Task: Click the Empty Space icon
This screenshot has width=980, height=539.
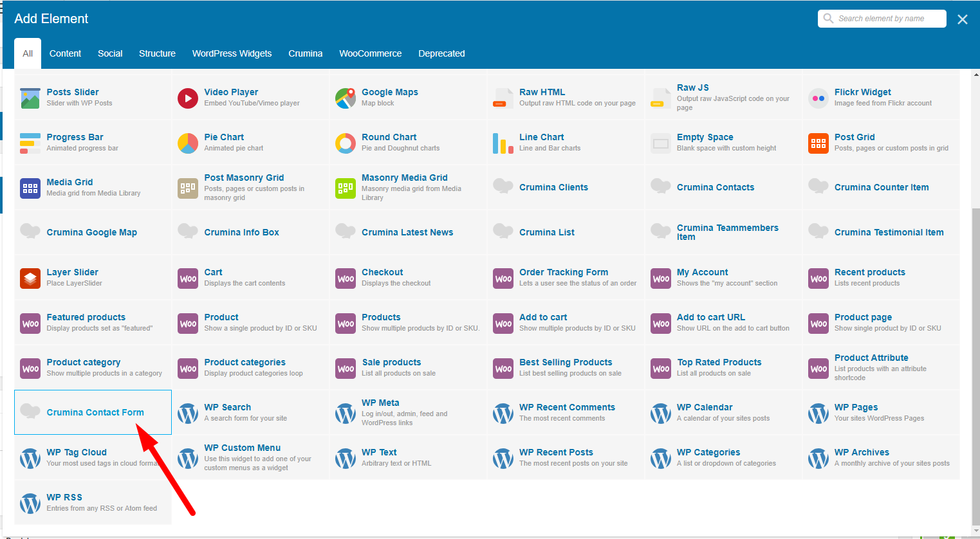Action: pos(661,143)
